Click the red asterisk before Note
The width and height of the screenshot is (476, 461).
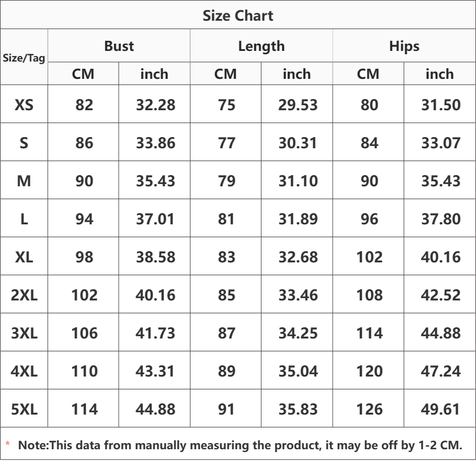coord(8,444)
